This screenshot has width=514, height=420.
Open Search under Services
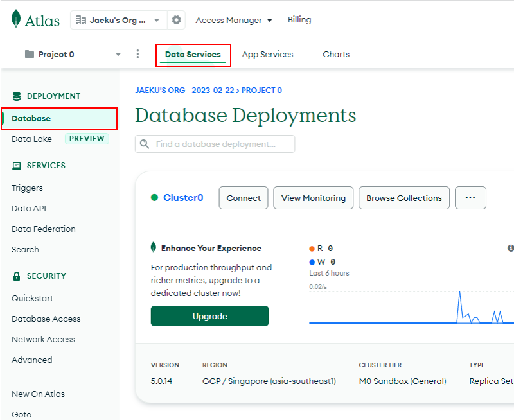click(x=25, y=250)
